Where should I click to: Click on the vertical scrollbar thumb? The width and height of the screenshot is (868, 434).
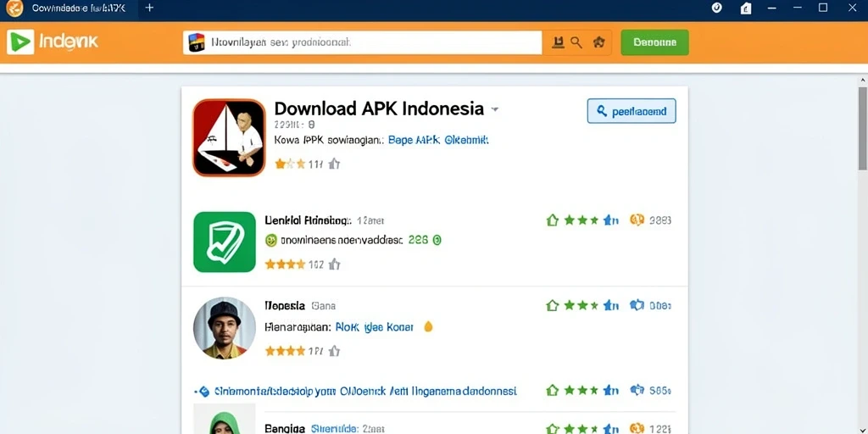click(862, 128)
